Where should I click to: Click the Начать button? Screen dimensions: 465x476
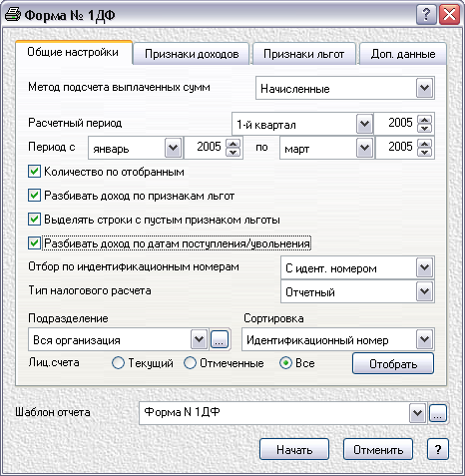pos(294,449)
